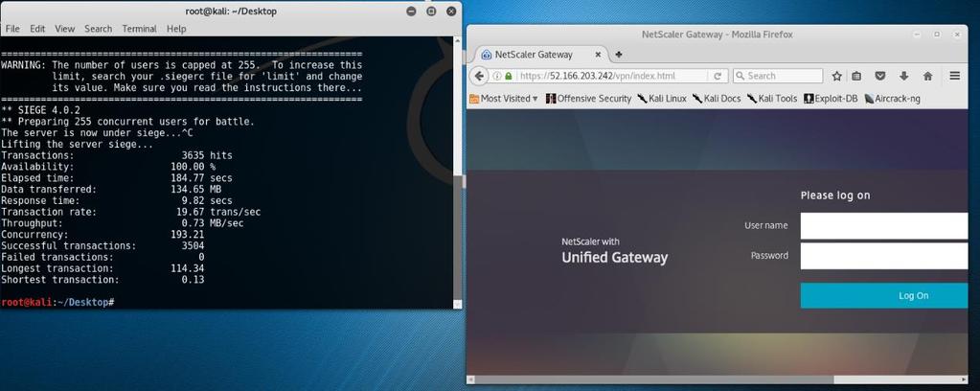The width and height of the screenshot is (980, 391).
Task: Click 'Transactions:' line in terminal
Action: tap(117, 156)
